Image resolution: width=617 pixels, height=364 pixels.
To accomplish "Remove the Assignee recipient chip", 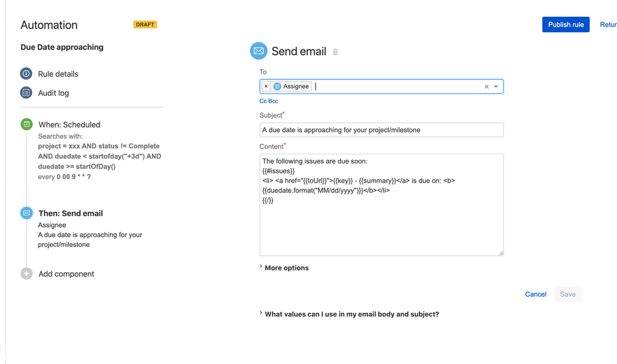I will pyautogui.click(x=266, y=86).
